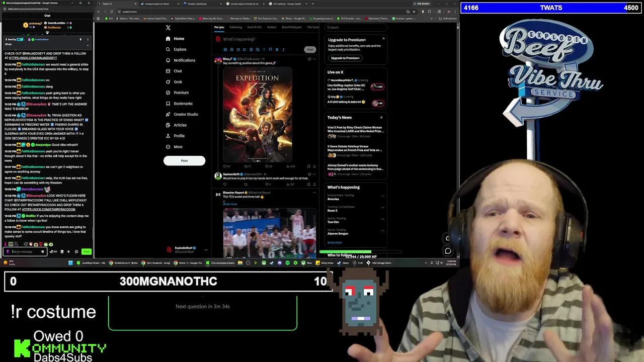Click Show more under What's happening

(x=334, y=242)
